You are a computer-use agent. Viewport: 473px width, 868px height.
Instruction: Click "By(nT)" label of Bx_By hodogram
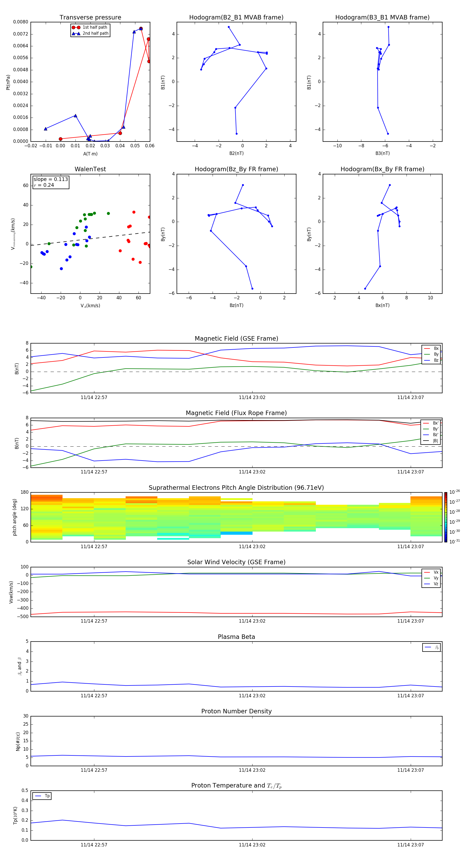[x=309, y=234]
